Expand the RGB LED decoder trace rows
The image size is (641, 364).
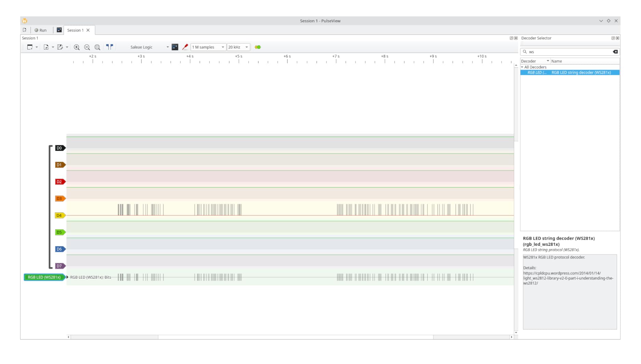[67, 277]
